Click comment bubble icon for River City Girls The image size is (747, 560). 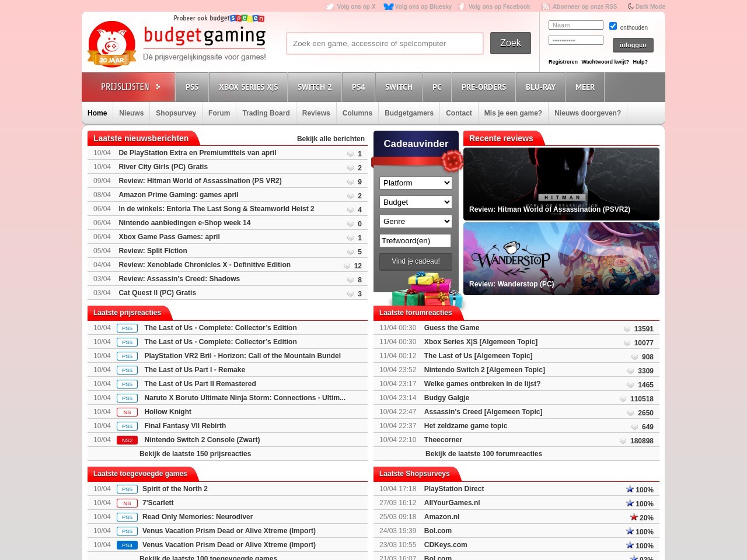pyautogui.click(x=350, y=168)
